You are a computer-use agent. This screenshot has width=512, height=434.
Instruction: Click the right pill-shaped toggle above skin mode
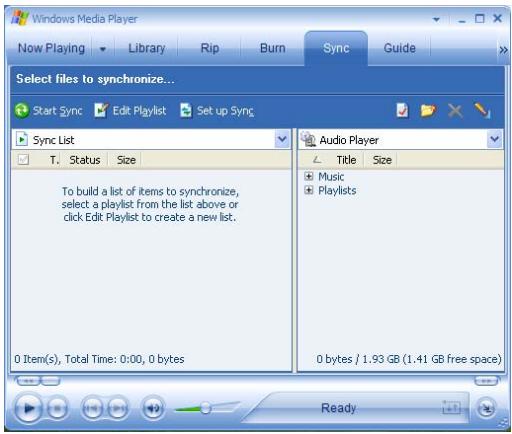[x=486, y=380]
